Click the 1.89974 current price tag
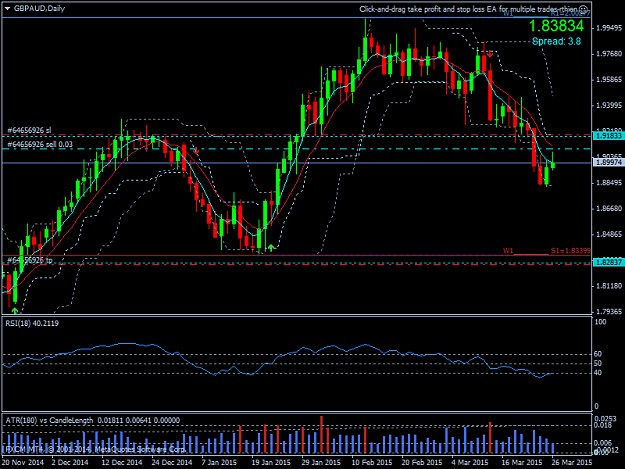This screenshot has height=469, width=625. click(608, 162)
